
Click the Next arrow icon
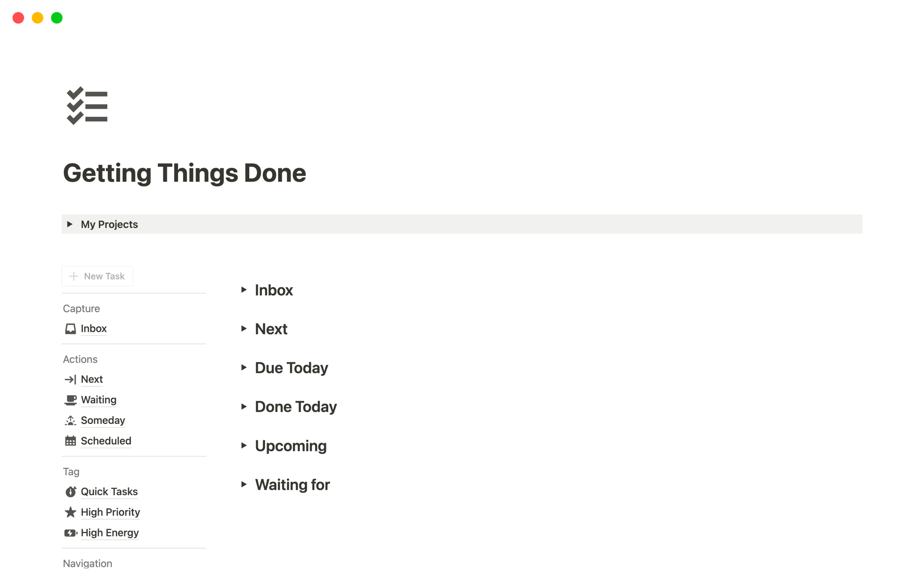pyautogui.click(x=70, y=380)
